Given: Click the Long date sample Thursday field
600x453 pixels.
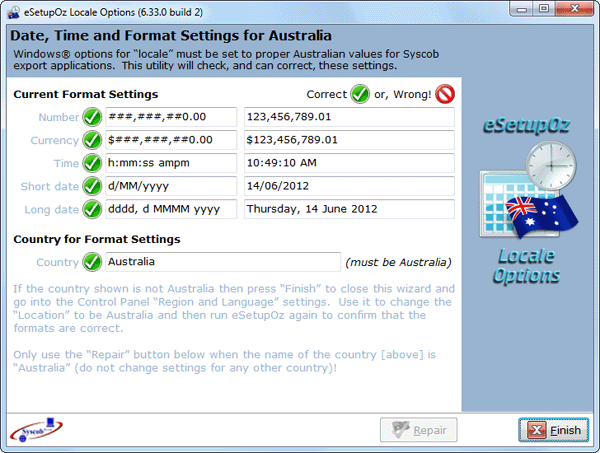Looking at the screenshot, I should 348,209.
